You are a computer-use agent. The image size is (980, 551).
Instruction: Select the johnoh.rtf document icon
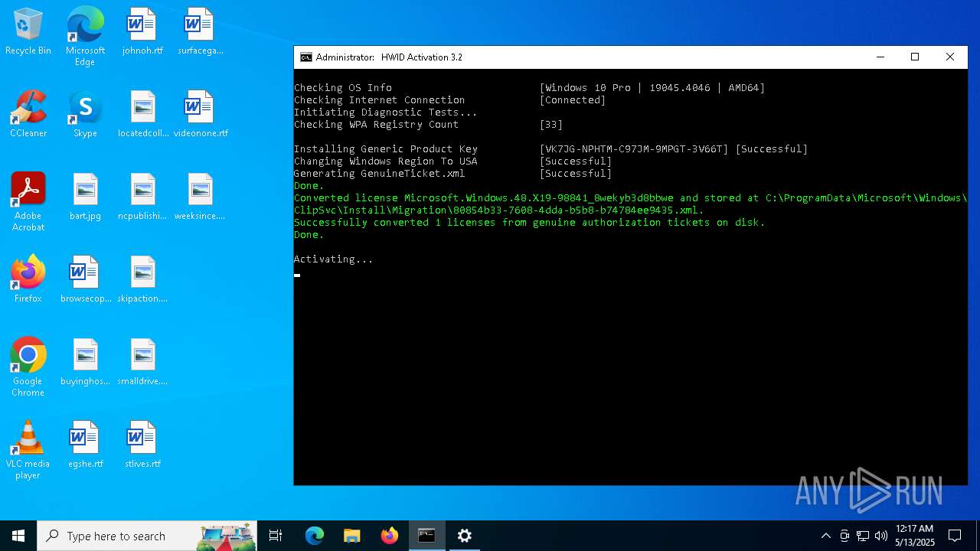(x=142, y=32)
